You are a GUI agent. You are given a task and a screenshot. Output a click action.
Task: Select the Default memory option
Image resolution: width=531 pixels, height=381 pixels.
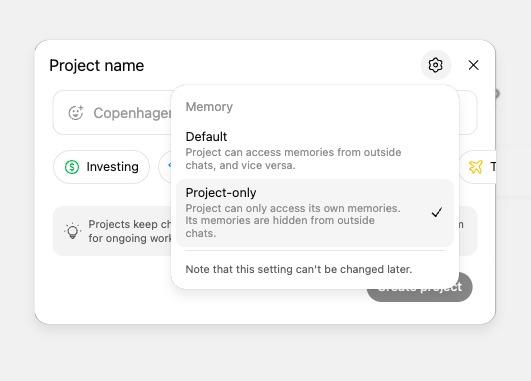[315, 150]
